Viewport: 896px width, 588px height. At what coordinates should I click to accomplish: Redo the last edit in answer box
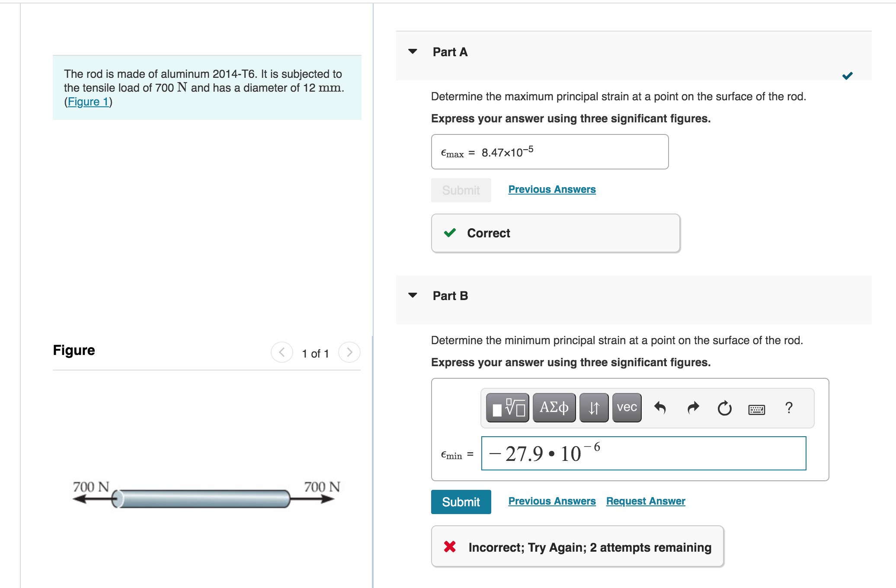[693, 408]
